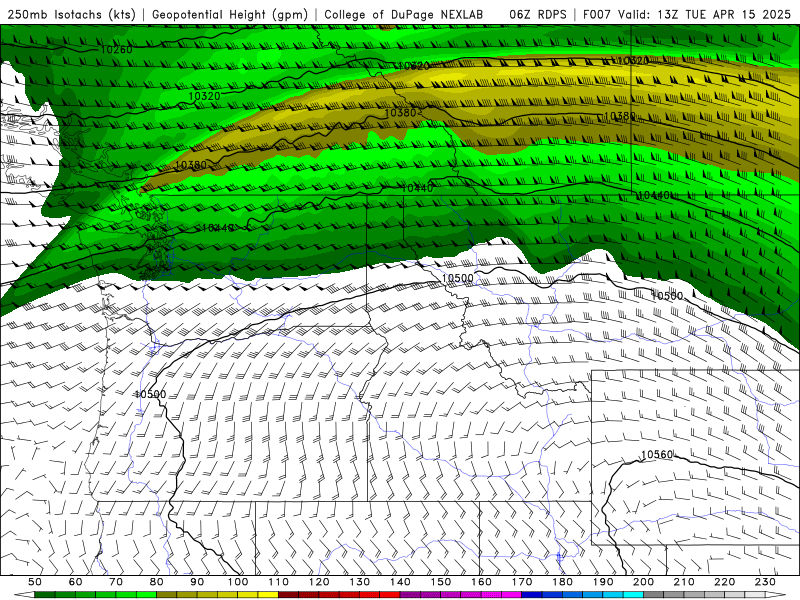Click the 110 value on the color scale
Image resolution: width=800 pixels, height=600 pixels.
[x=279, y=582]
